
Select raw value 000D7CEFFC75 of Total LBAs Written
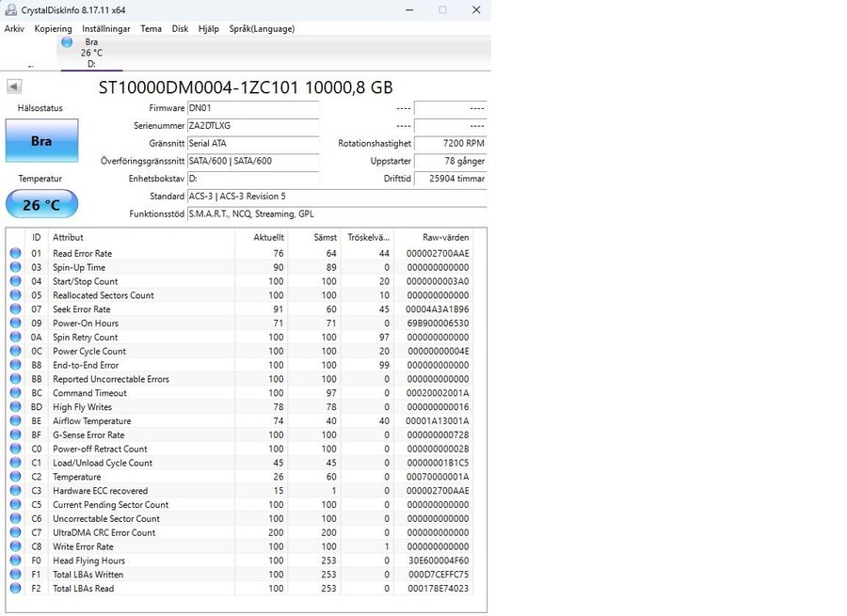[x=439, y=575]
